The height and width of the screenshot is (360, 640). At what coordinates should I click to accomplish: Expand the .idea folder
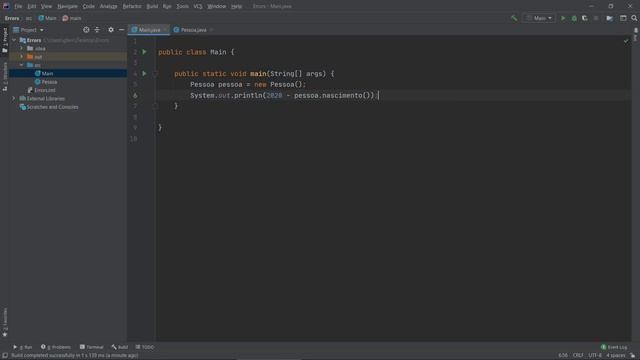tap(22, 48)
